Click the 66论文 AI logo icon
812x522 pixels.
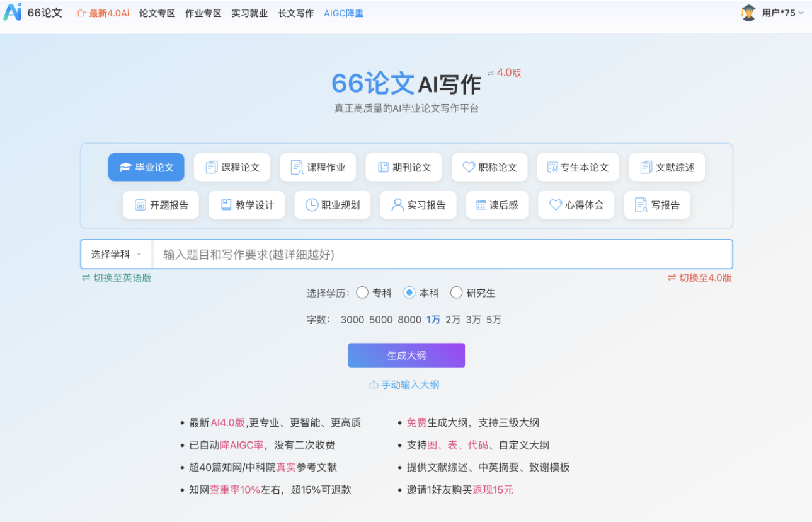[12, 12]
